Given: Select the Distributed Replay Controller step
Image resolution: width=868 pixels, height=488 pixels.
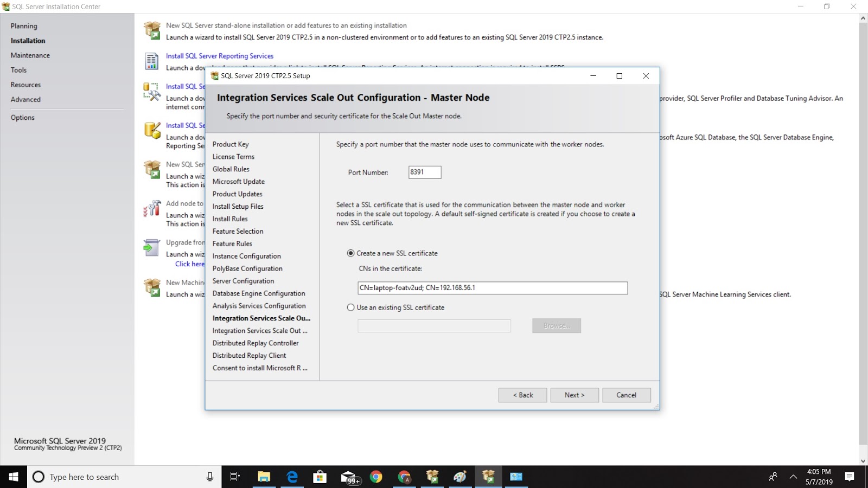Looking at the screenshot, I should coord(256,343).
